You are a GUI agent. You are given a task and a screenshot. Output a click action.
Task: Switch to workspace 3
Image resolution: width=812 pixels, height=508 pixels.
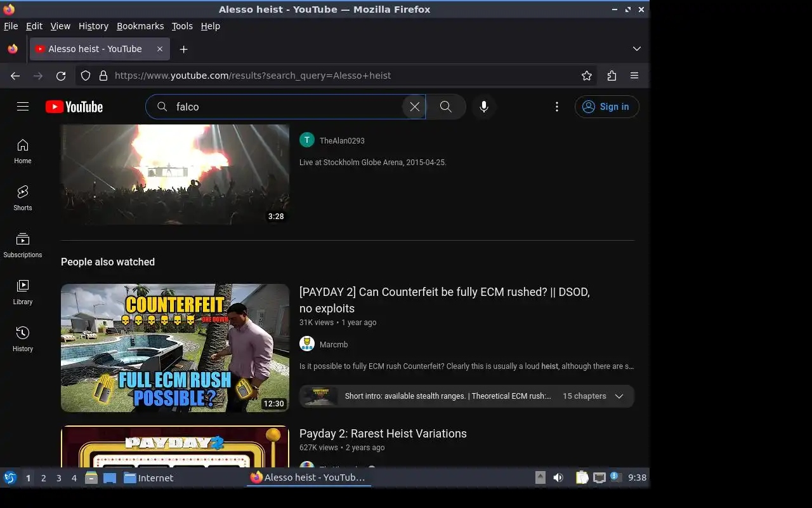59,478
